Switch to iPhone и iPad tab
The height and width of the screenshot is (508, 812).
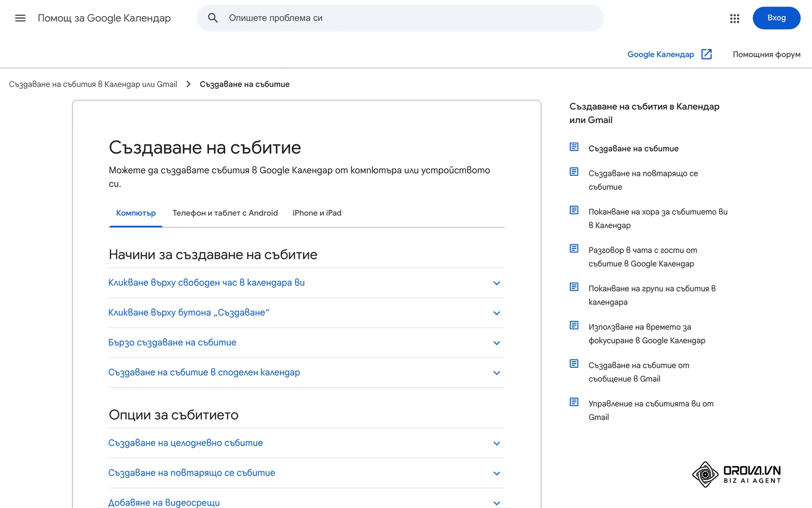click(x=317, y=213)
